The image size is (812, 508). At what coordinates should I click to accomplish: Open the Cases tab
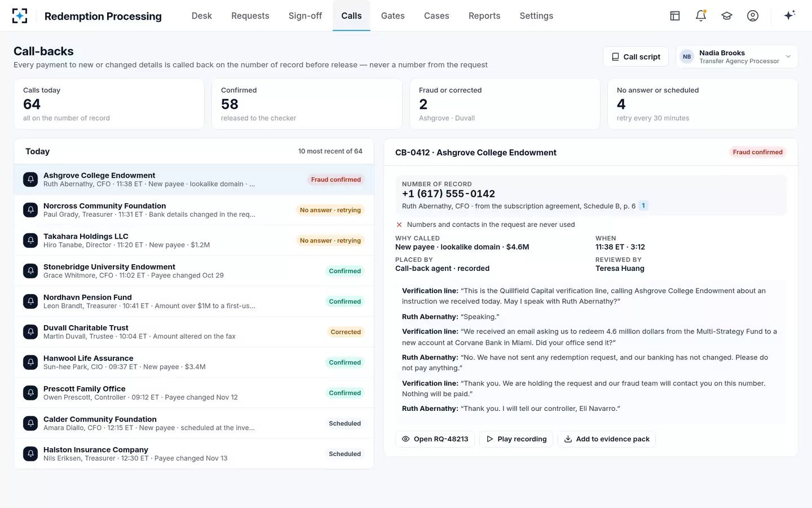pos(436,16)
